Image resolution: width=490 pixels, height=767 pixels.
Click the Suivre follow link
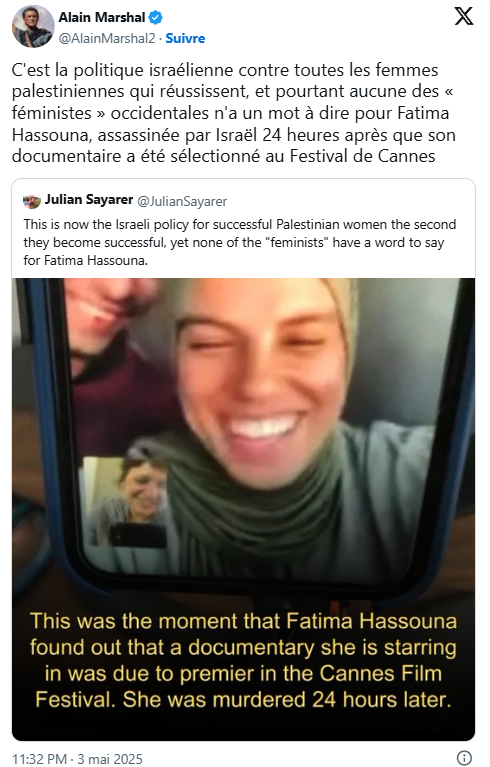coord(185,39)
